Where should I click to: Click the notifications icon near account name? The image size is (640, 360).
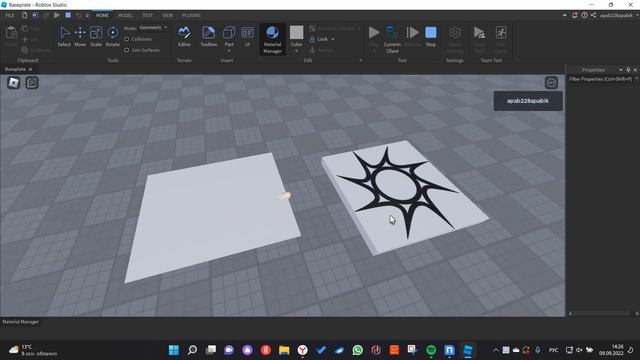coord(575,15)
